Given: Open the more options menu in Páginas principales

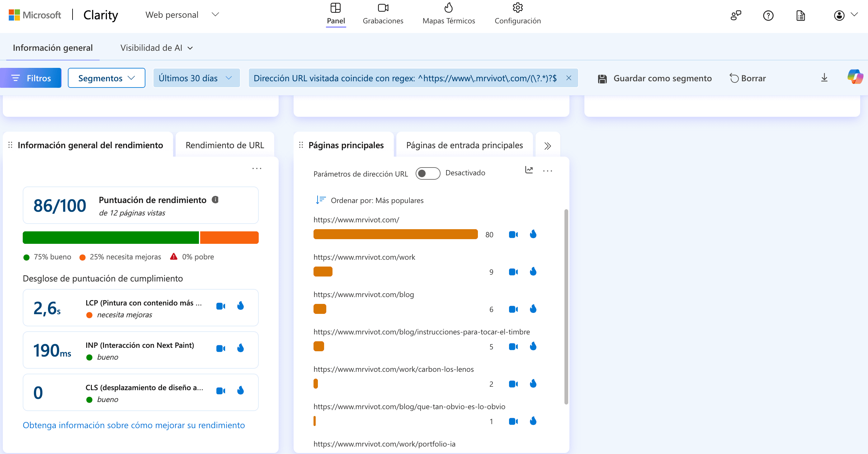Looking at the screenshot, I should click(548, 171).
